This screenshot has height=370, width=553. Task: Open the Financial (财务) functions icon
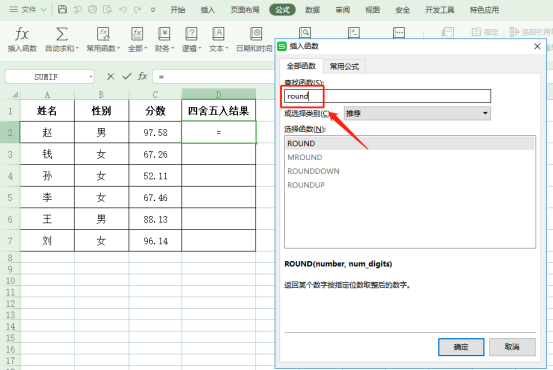[164, 34]
